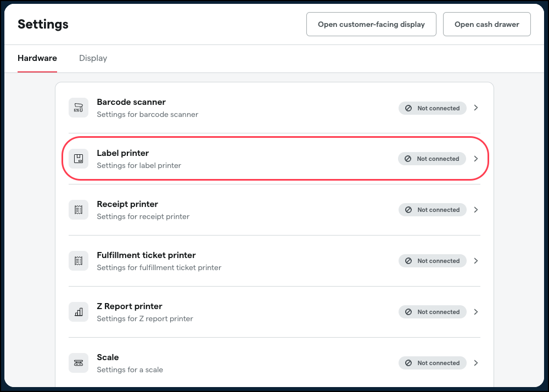Image resolution: width=549 pixels, height=392 pixels.
Task: Expand the Barcode scanner settings chevron
Action: pyautogui.click(x=476, y=108)
